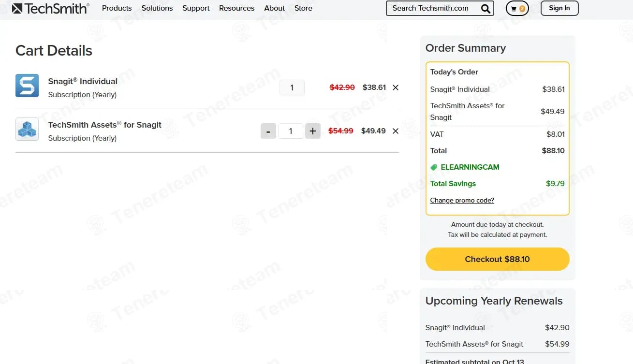
Task: Click the ELEARNINGCAM promo tag icon
Action: [434, 167]
